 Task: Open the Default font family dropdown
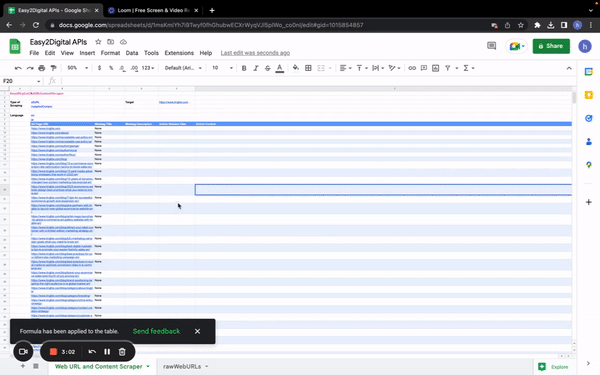click(183, 68)
